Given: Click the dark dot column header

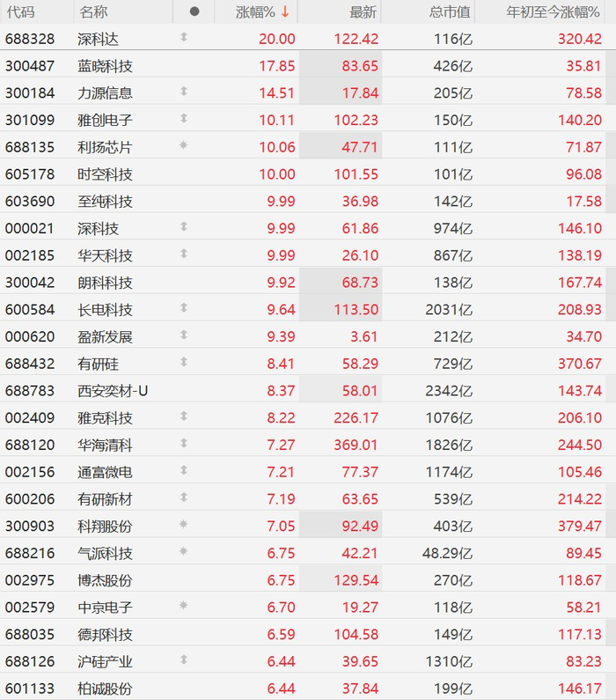Looking at the screenshot, I should (194, 11).
